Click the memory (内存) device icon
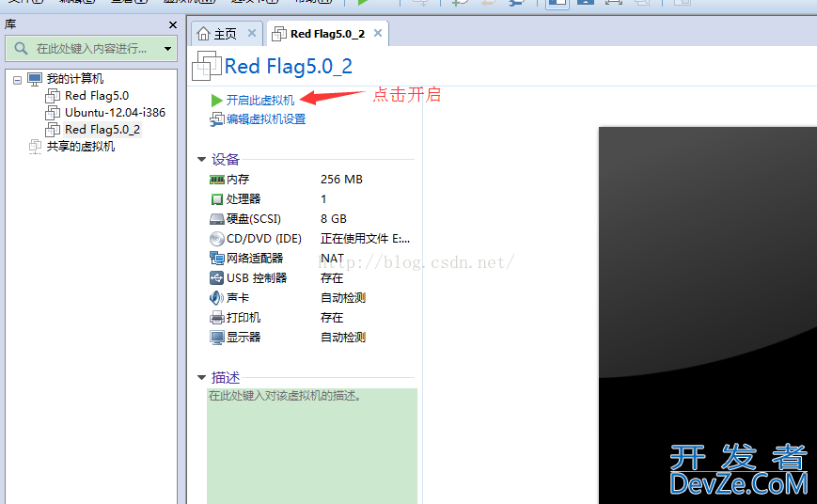The width and height of the screenshot is (817, 504). (x=217, y=180)
